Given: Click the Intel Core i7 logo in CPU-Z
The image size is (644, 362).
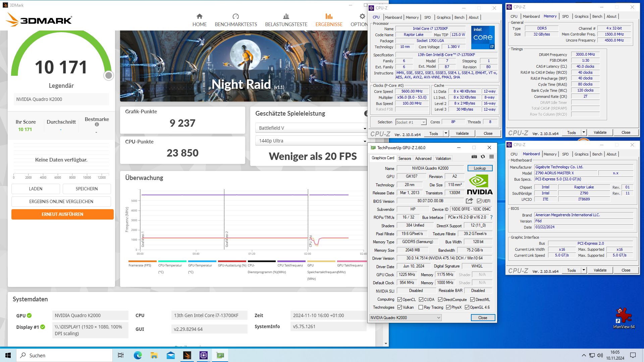Looking at the screenshot, I should tap(483, 38).
